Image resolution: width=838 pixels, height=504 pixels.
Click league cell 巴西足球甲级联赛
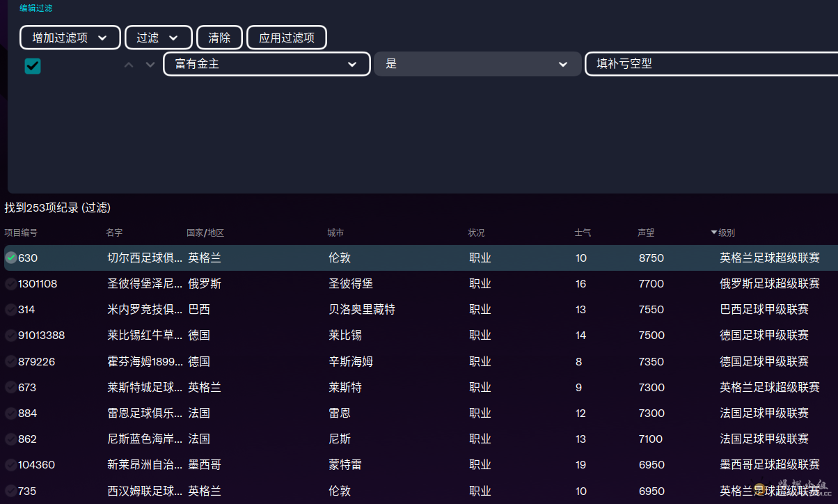coord(764,310)
